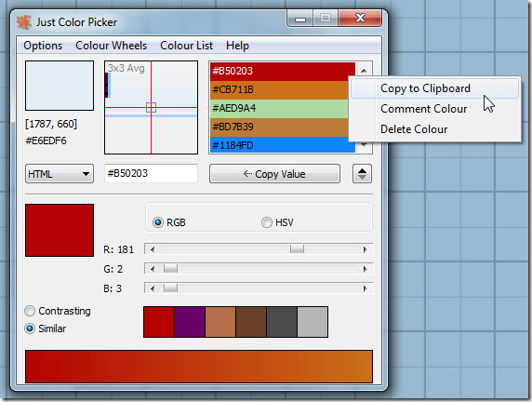Screen dimensions: 532x402
Task: Click left arrow of the G slider
Action: (x=153, y=269)
